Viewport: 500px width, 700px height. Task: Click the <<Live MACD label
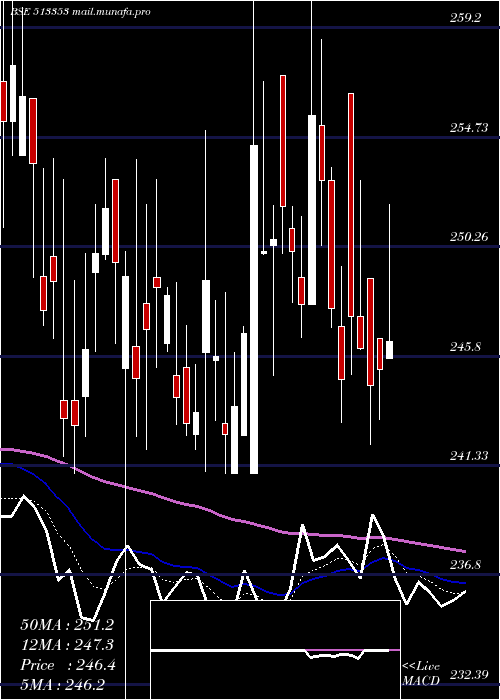pyautogui.click(x=421, y=674)
